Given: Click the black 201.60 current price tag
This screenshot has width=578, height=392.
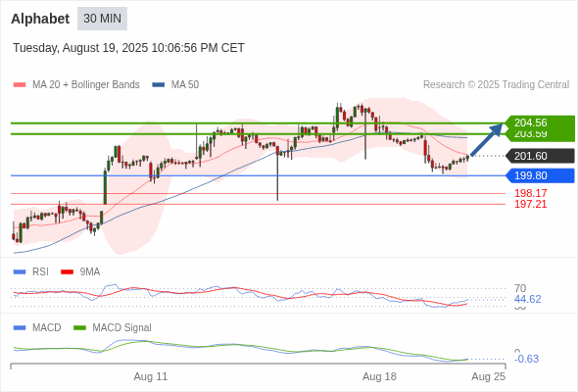Looking at the screenshot, I should pos(540,156).
